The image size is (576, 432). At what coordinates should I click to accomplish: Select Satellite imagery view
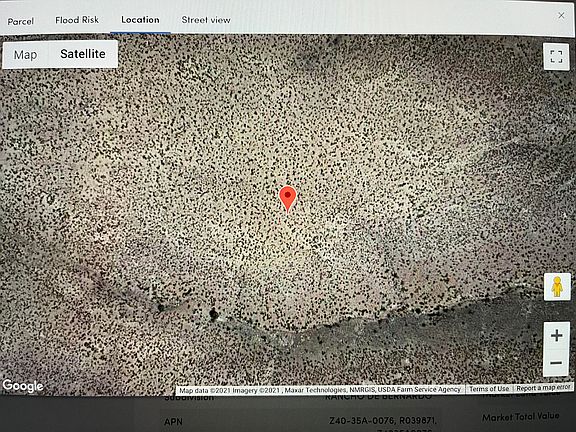83,54
